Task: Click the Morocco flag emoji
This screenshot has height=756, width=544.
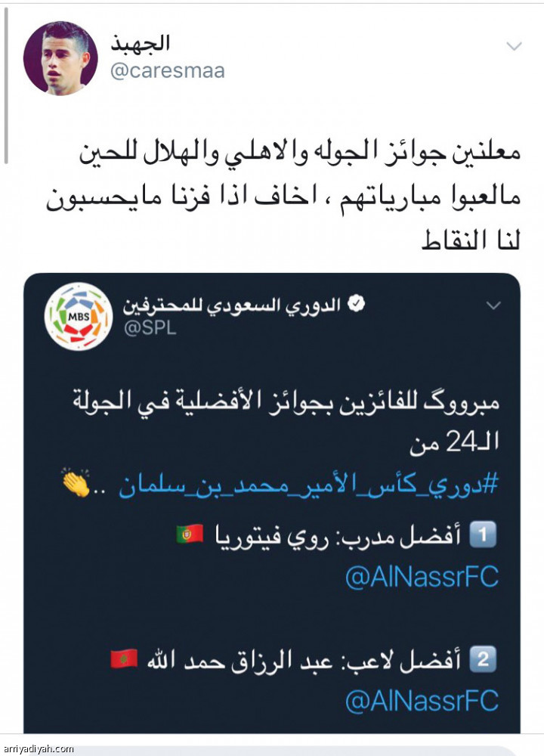Action: 124,658
